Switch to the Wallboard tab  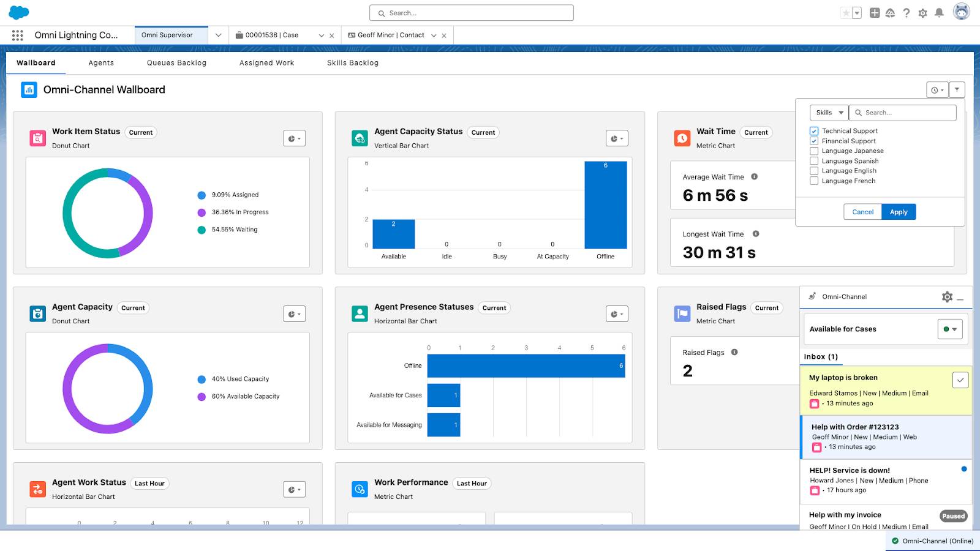click(x=36, y=63)
